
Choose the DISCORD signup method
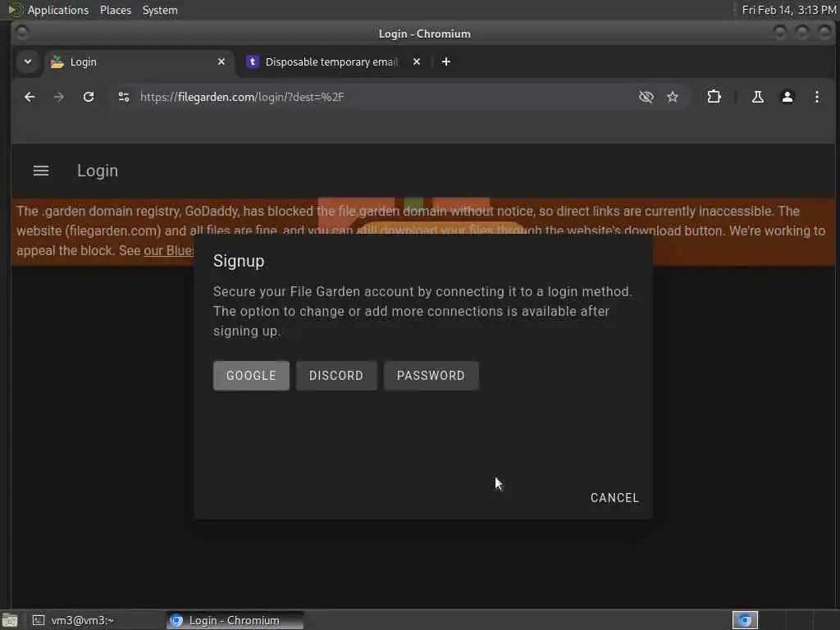[336, 376]
